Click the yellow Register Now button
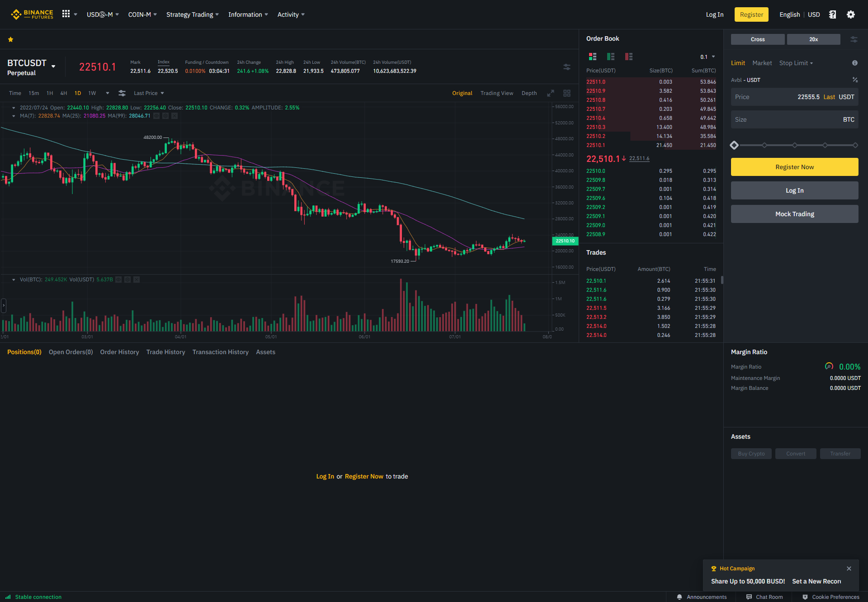 tap(794, 167)
